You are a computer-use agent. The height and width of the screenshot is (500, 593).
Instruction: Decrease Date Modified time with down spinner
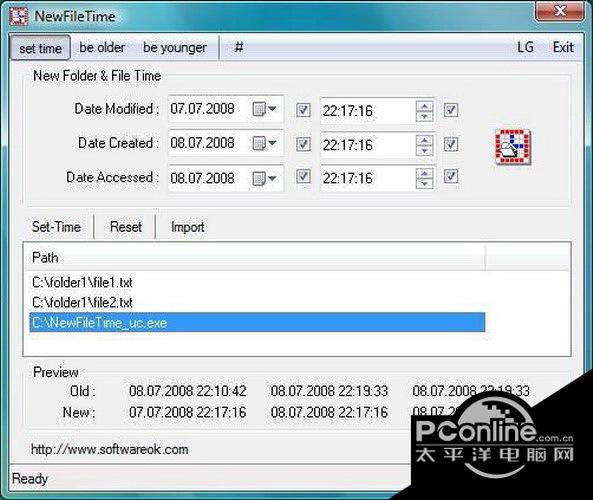coord(424,116)
